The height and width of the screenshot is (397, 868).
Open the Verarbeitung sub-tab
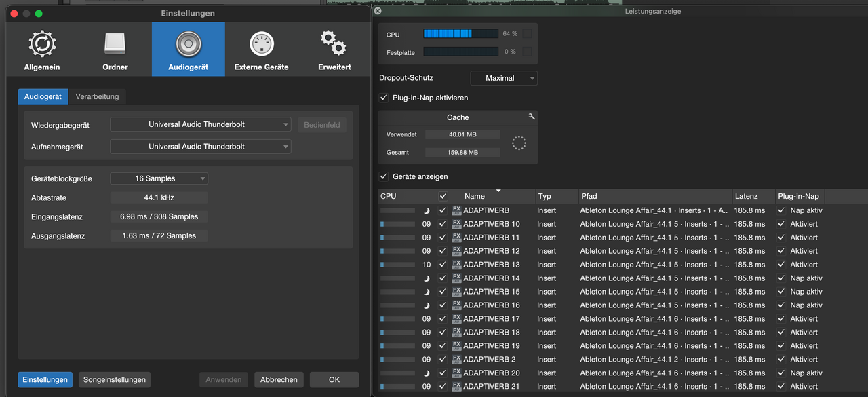tap(97, 96)
